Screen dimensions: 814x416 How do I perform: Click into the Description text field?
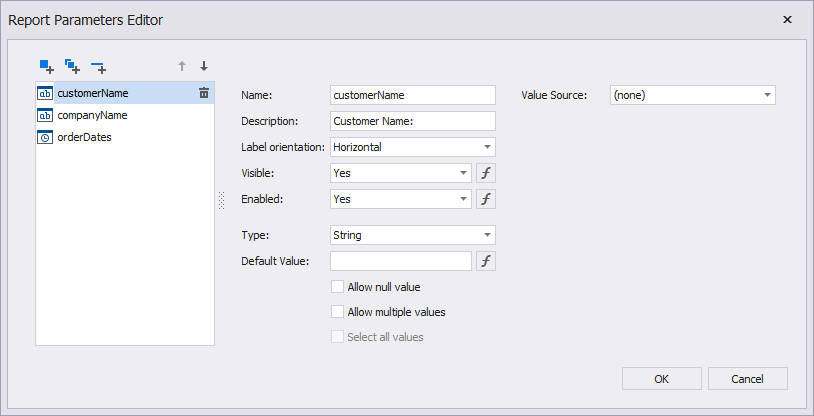tap(412, 121)
